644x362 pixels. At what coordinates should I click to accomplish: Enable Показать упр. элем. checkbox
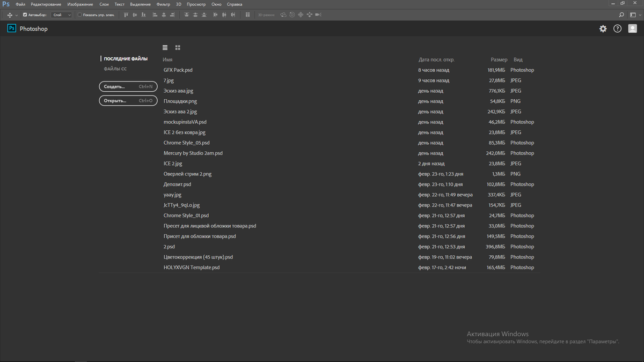point(79,15)
